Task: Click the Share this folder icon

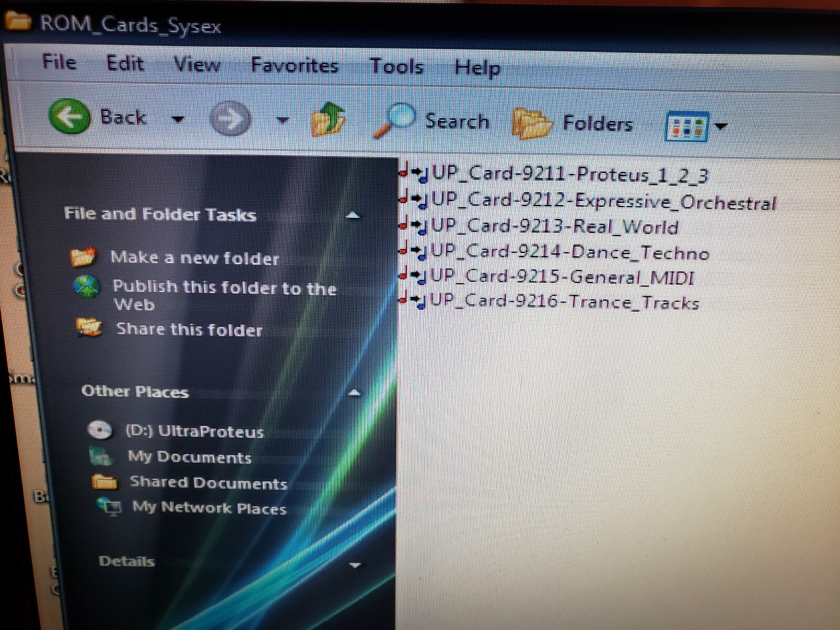Action: pyautogui.click(x=89, y=327)
